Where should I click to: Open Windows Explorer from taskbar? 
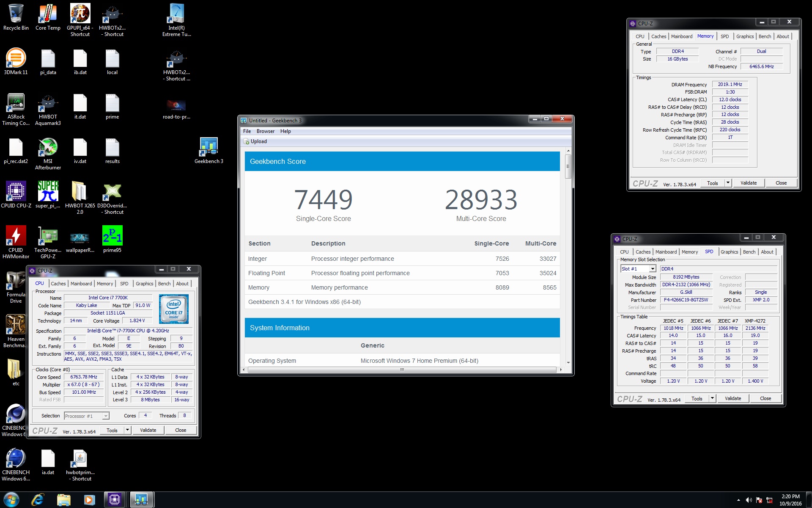(x=63, y=500)
